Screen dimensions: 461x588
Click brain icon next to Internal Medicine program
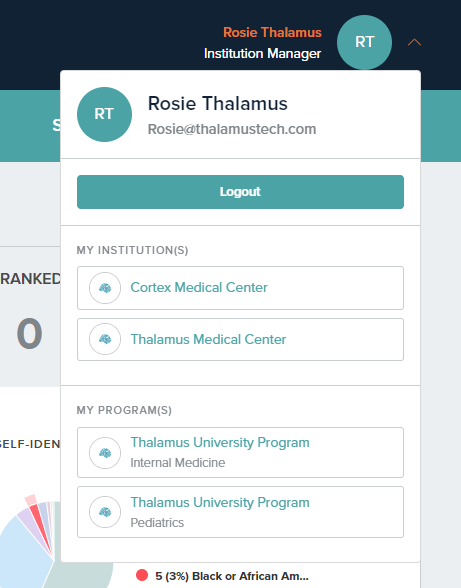pos(105,453)
